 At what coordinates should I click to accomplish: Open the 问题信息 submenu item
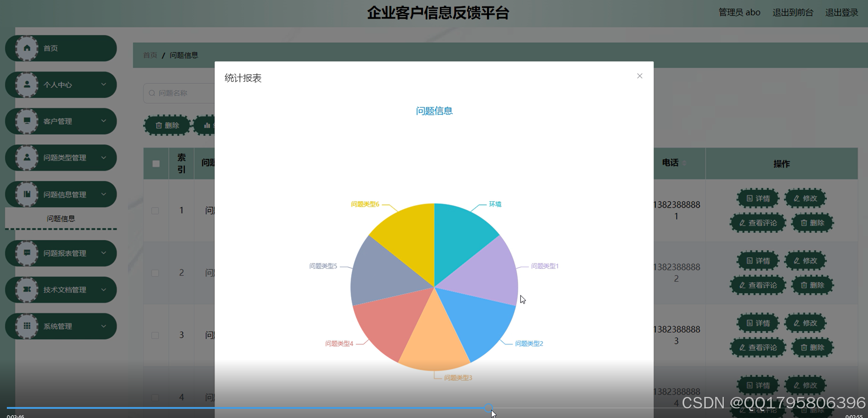tap(60, 218)
